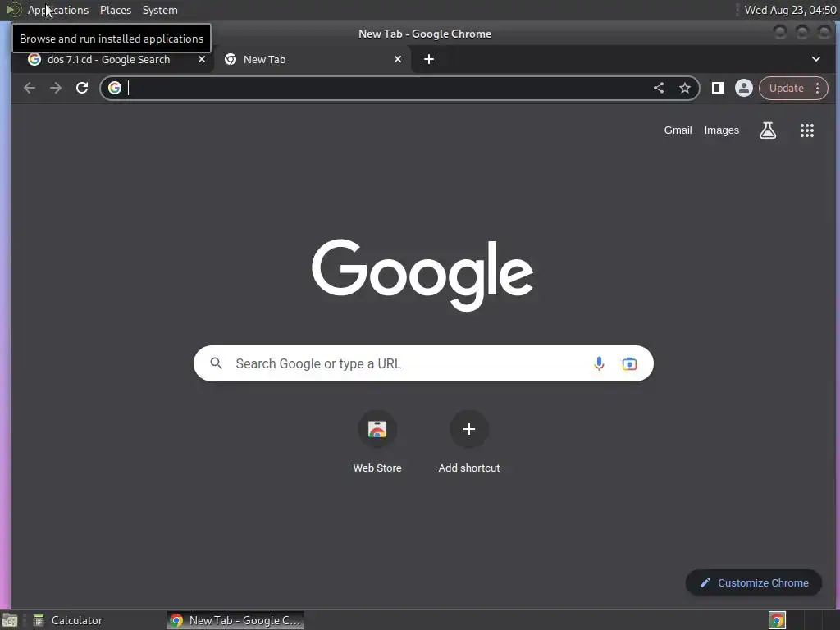Open the Images link
Screen dimensions: 840x630
[722, 130]
